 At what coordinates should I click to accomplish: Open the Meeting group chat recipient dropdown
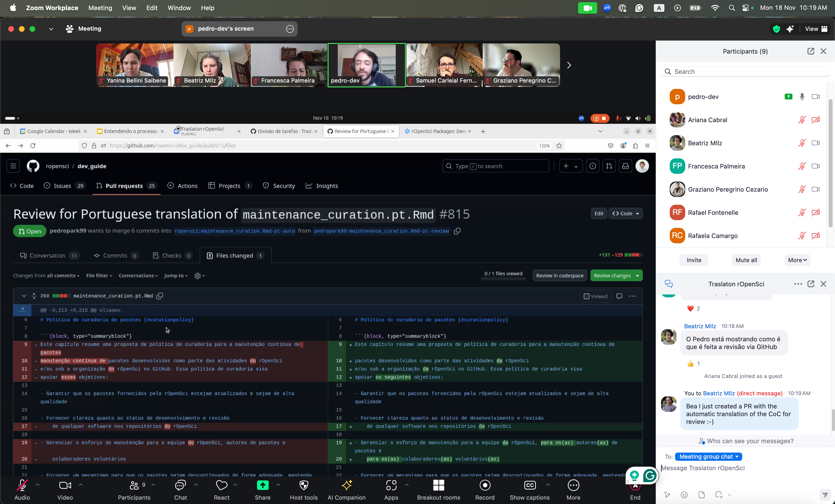tap(708, 457)
